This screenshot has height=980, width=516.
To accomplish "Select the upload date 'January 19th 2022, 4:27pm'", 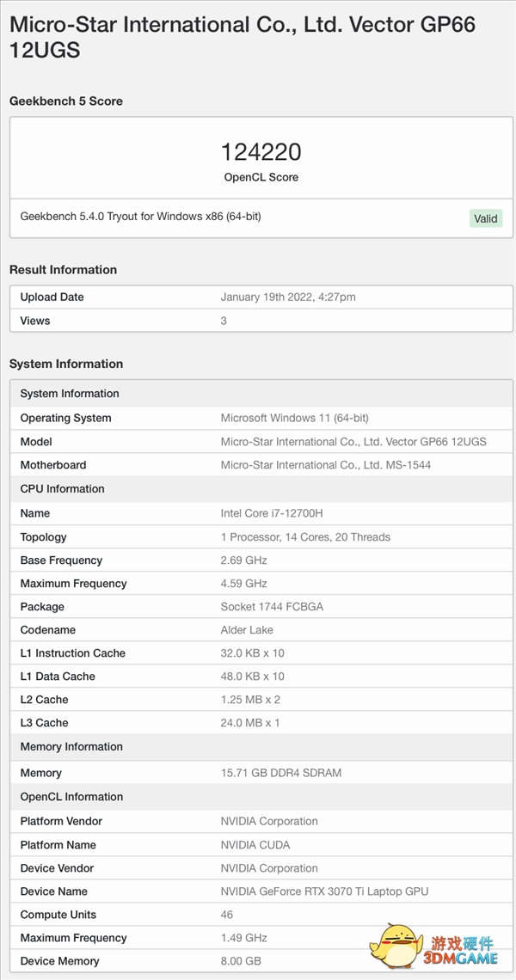I will 288,297.
